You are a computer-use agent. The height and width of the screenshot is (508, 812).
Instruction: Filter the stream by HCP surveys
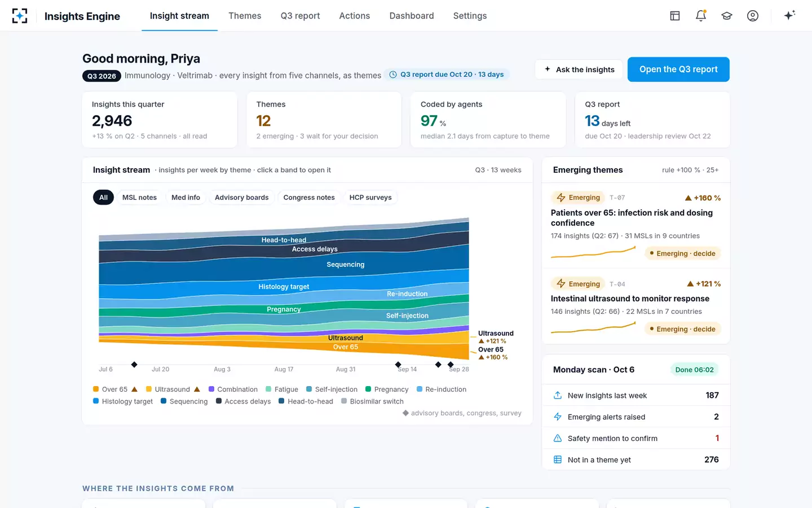(x=370, y=198)
